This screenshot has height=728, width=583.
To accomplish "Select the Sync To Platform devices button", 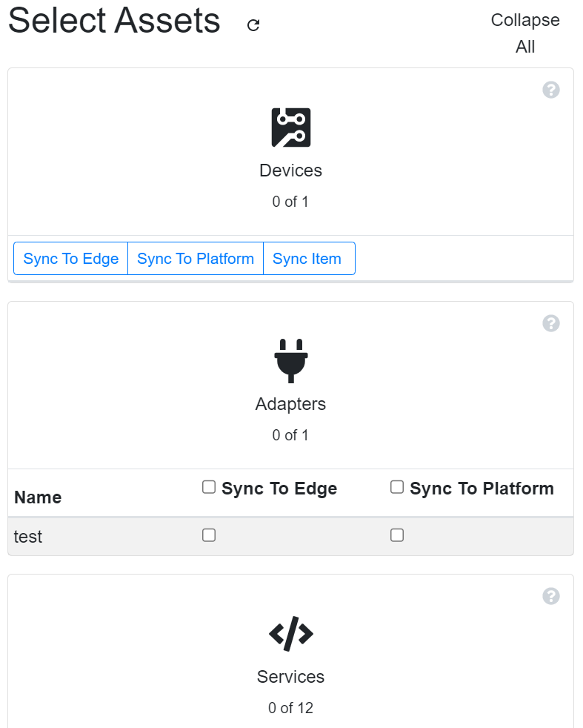I will click(x=196, y=259).
